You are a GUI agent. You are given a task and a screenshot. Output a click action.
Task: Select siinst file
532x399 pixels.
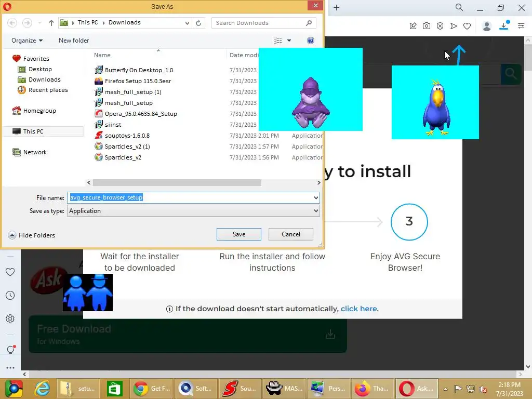click(108, 125)
